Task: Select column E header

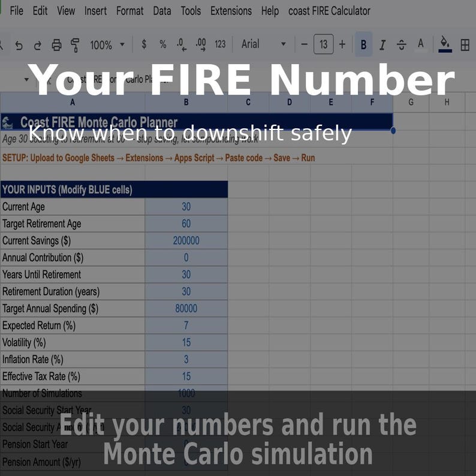Action: (330, 103)
